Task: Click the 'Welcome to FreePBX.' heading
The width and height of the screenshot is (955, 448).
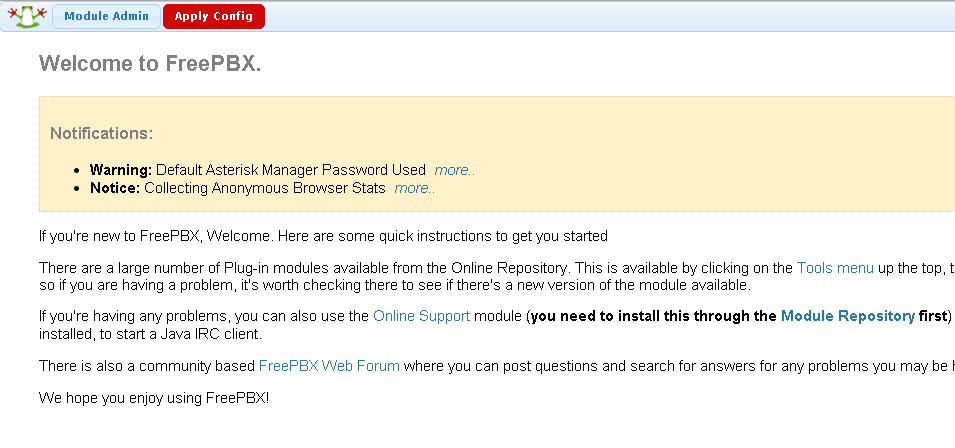Action: point(150,63)
